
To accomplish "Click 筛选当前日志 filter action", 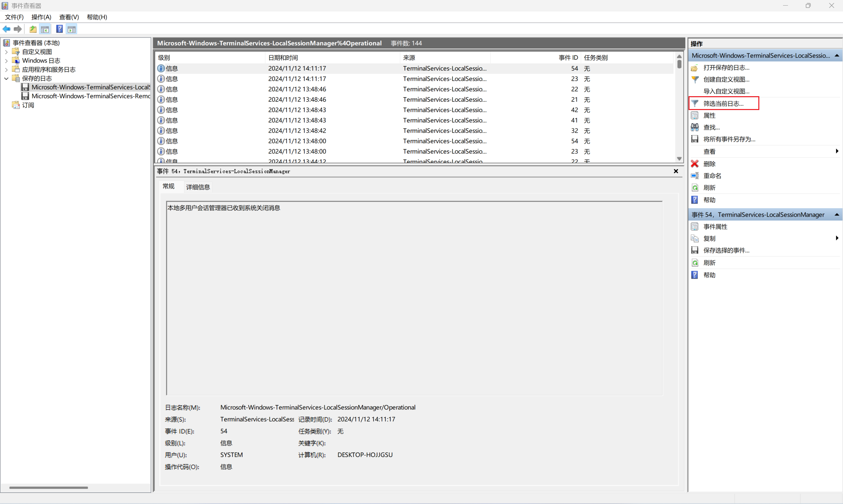I will click(723, 103).
